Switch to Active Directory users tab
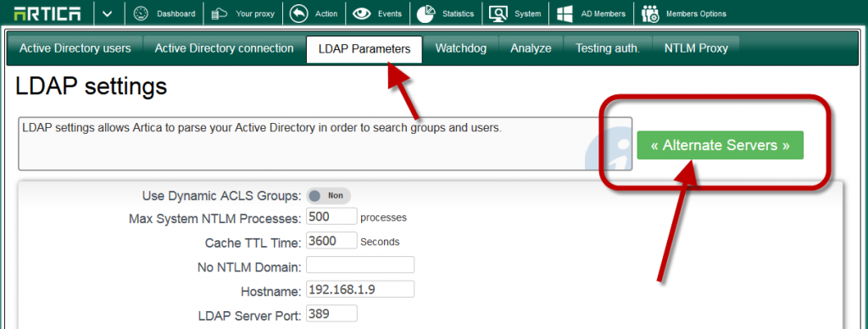Image resolution: width=868 pixels, height=329 pixels. pos(75,48)
